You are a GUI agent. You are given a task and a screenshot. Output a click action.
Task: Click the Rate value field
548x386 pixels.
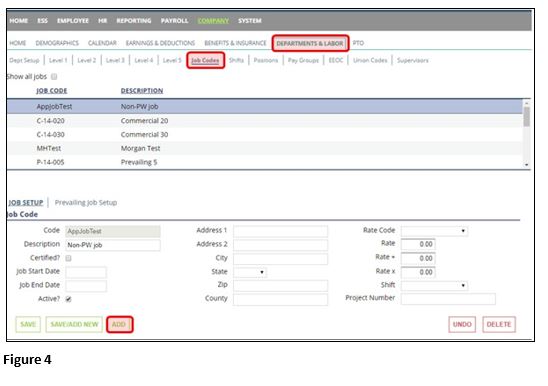(418, 244)
